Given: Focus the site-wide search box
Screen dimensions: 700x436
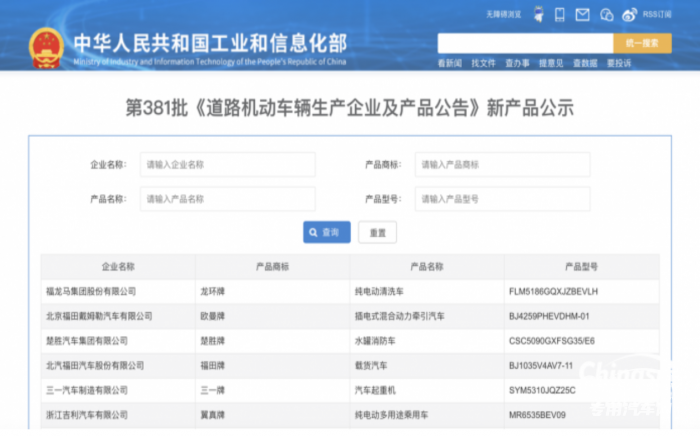Looking at the screenshot, I should pos(525,43).
